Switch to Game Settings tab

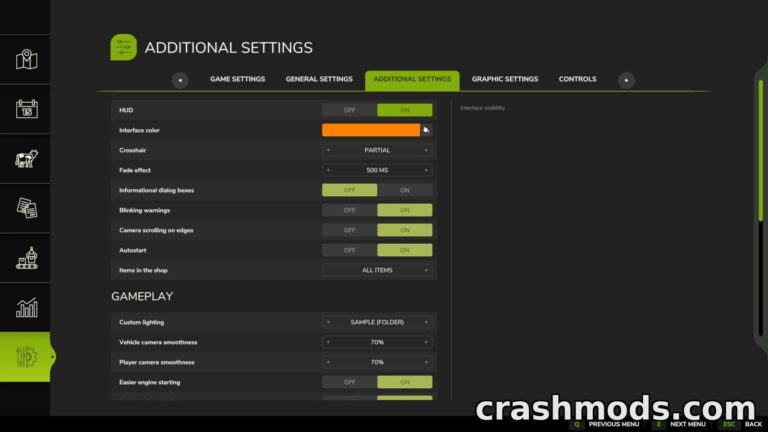pos(238,79)
